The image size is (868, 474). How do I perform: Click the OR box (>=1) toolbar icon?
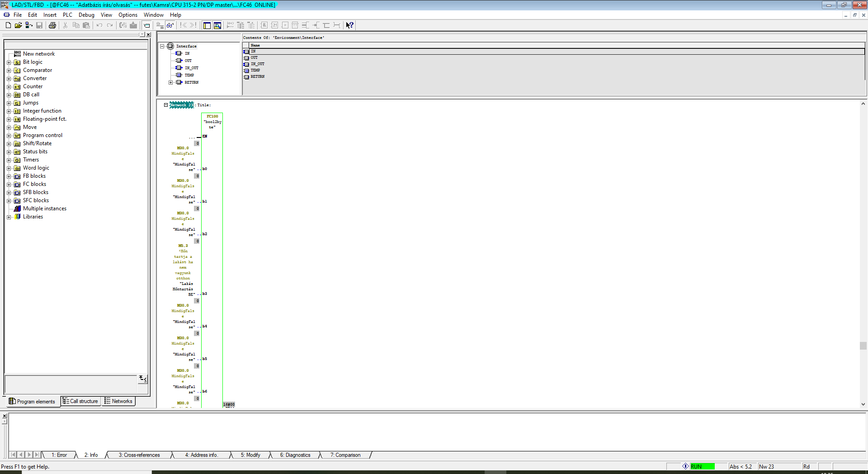pos(274,25)
